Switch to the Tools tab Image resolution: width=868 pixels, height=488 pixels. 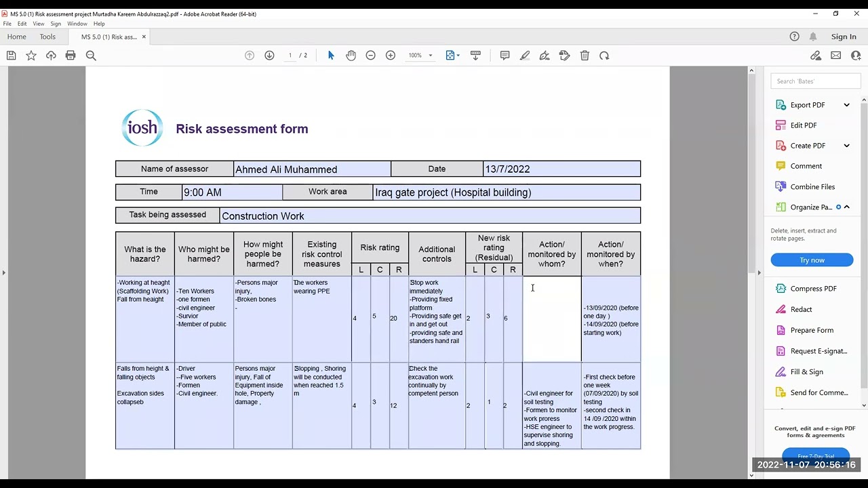click(47, 37)
